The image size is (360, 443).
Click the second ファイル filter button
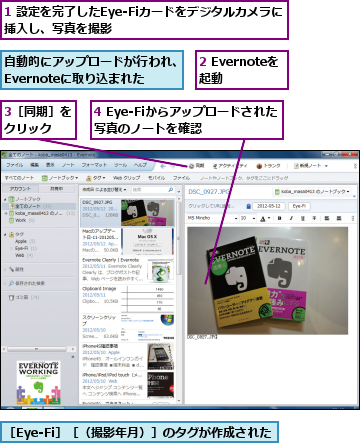[x=181, y=178]
